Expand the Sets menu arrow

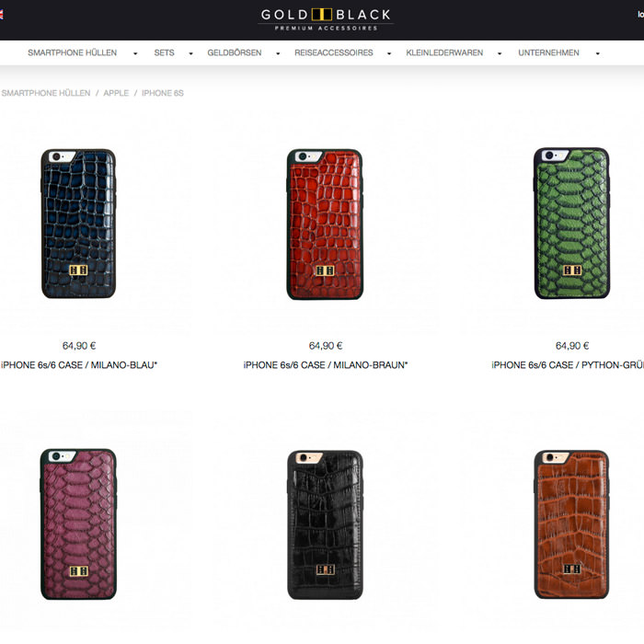[x=190, y=53]
